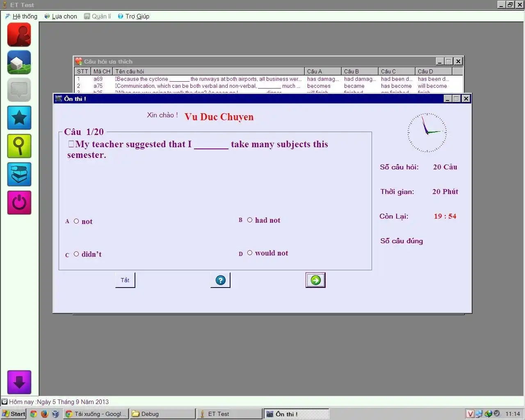Minimize the Ôn thi ! window
Image resolution: width=525 pixels, height=420 pixels.
click(448, 99)
